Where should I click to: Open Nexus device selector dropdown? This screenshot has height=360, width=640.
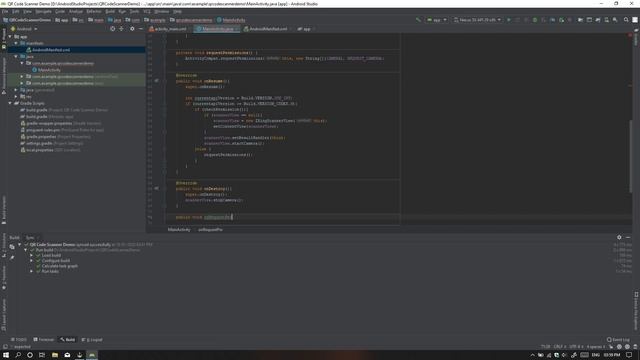coord(477,20)
